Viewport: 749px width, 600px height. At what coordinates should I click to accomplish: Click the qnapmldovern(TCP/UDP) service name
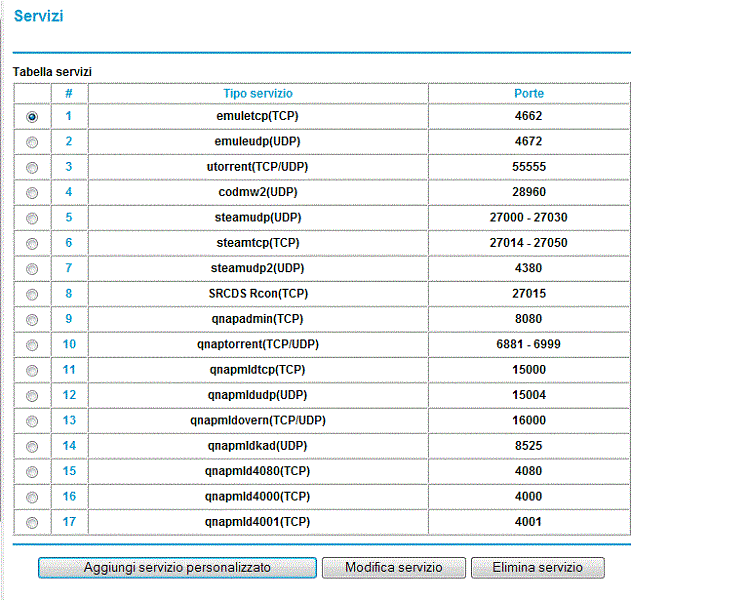(x=257, y=420)
